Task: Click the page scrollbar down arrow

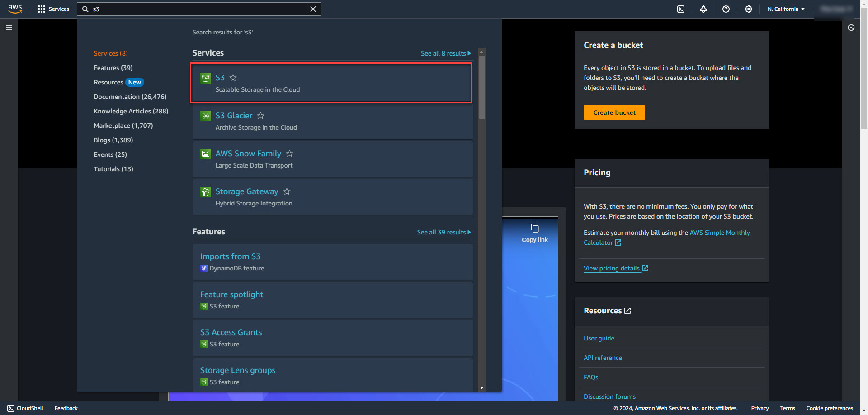Action: [864, 411]
